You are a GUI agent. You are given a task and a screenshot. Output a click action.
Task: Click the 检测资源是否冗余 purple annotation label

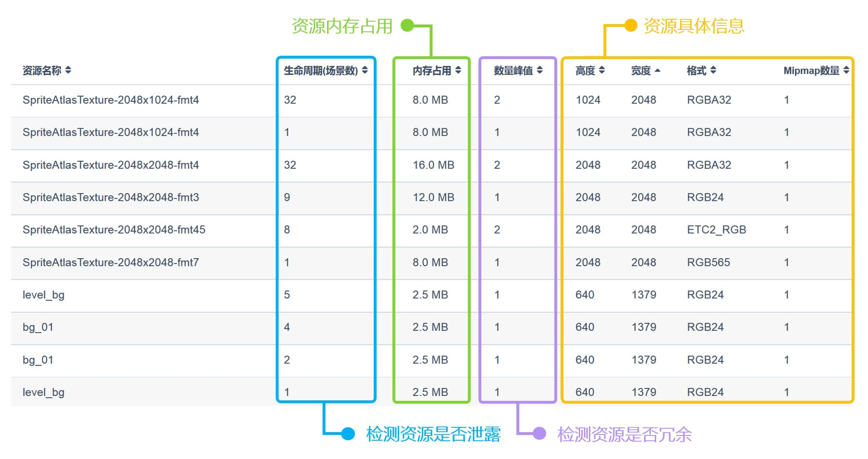point(624,434)
